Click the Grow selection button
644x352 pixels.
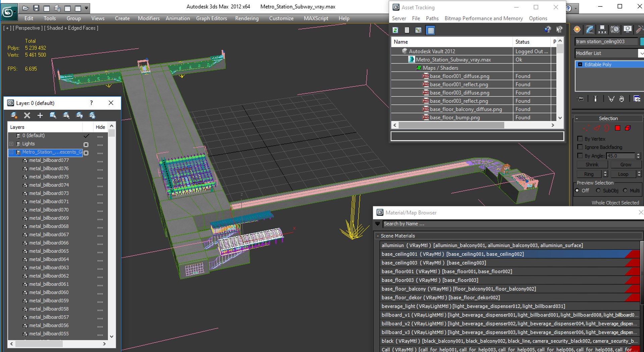[x=626, y=164]
